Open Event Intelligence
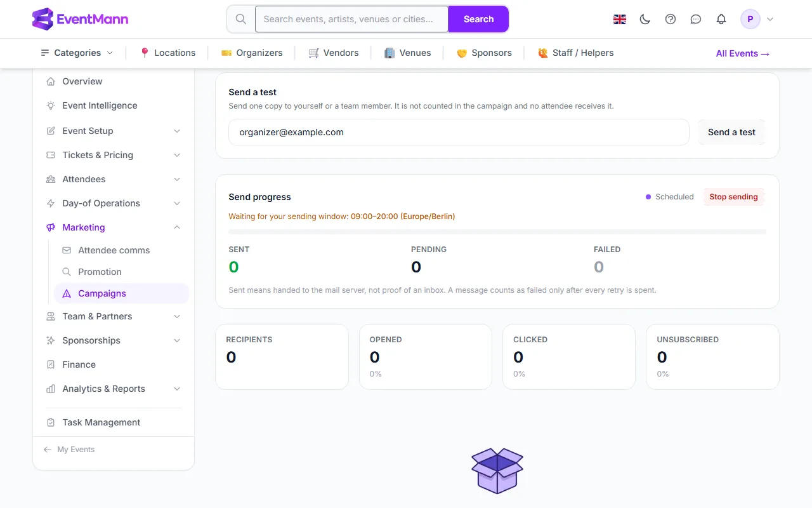812x508 pixels. pyautogui.click(x=114, y=105)
